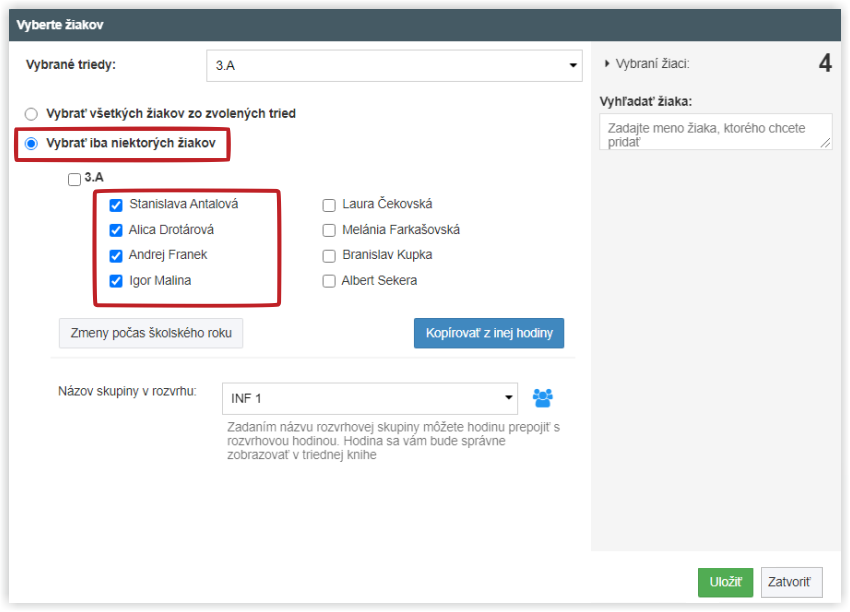Select radio Vybrať iba niektorých žiakov
This screenshot has height=612, width=850.
click(x=31, y=143)
